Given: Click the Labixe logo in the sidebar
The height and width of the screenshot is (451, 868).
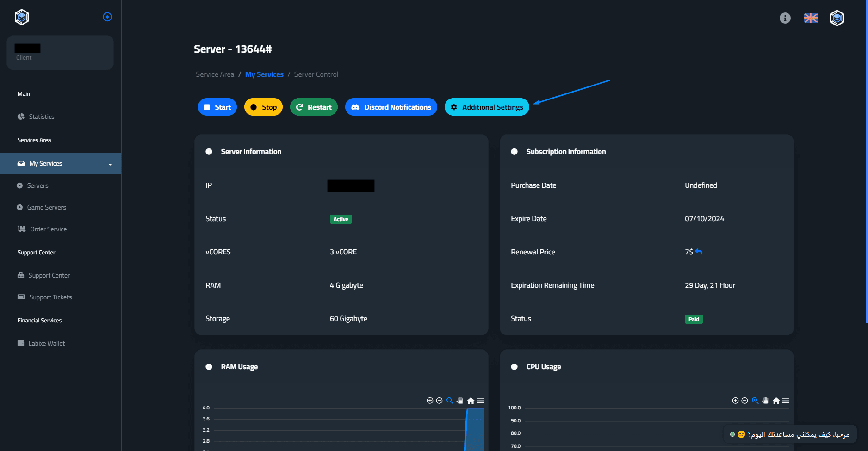Looking at the screenshot, I should pos(22,17).
